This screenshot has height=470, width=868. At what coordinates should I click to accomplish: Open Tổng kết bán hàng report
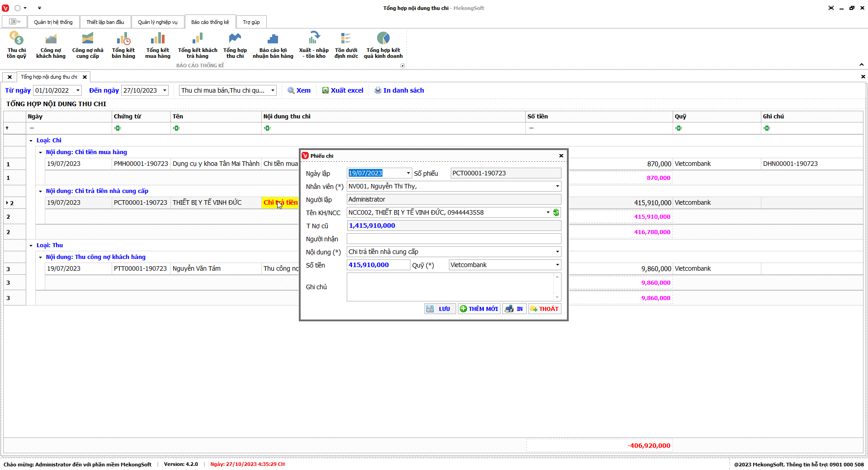tap(123, 45)
